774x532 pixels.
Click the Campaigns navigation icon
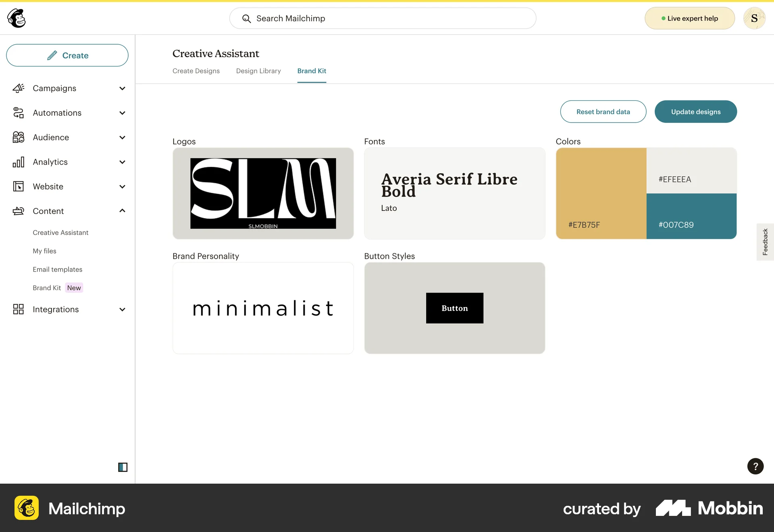pyautogui.click(x=18, y=87)
